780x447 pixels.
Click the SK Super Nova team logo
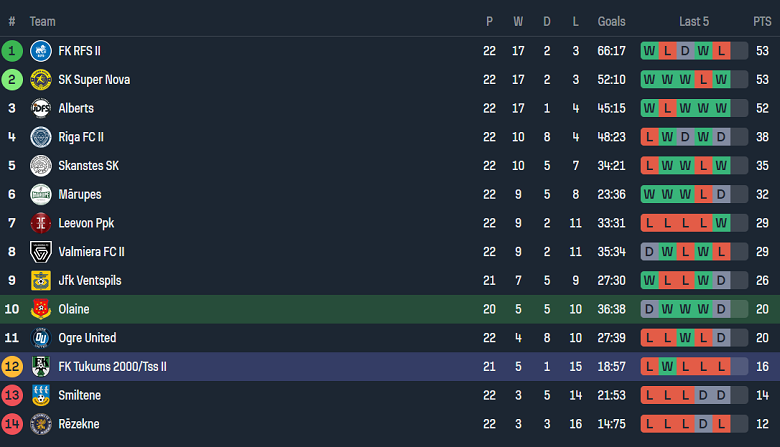point(41,80)
